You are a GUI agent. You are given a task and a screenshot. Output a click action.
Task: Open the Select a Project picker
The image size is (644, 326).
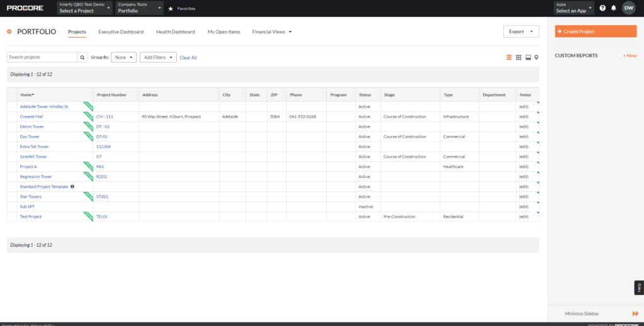click(84, 8)
